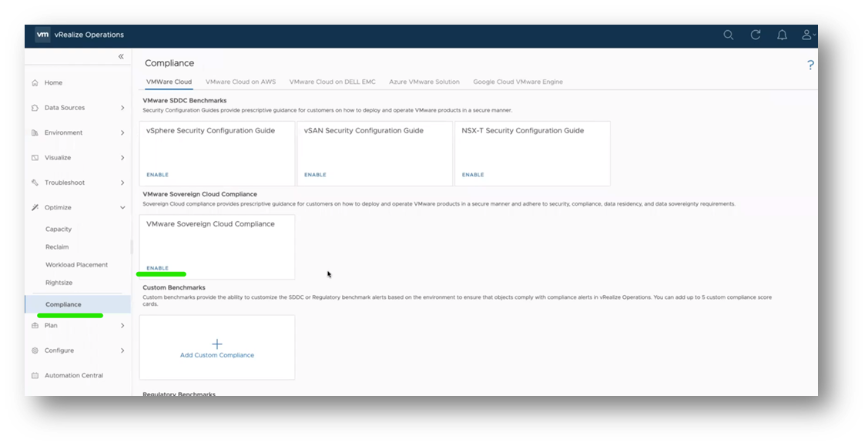This screenshot has width=868, height=446.
Task: Click Add Custom Compliance link
Action: tap(217, 355)
